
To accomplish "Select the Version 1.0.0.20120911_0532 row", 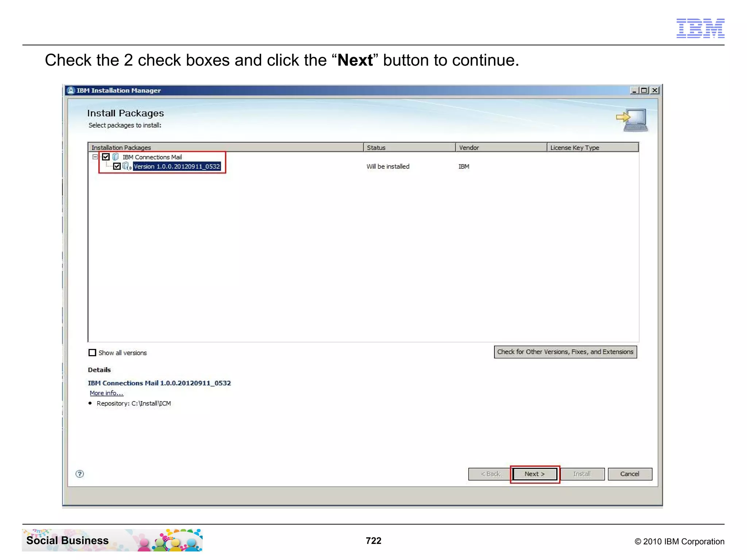I will pyautogui.click(x=177, y=166).
